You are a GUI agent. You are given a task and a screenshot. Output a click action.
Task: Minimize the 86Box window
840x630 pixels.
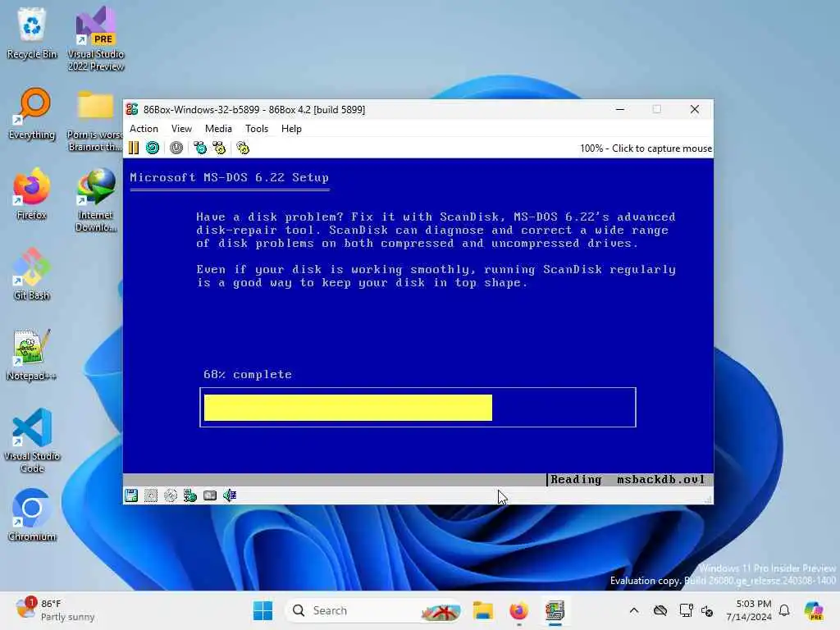click(x=620, y=109)
